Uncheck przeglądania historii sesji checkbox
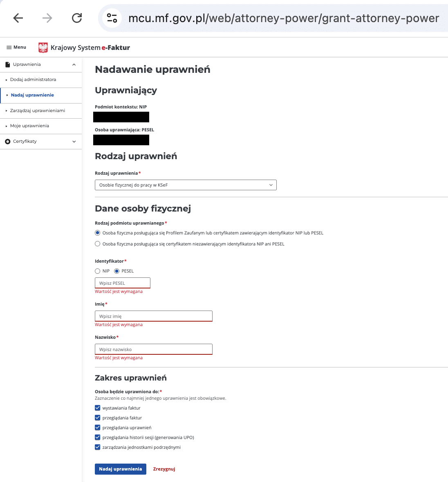Viewport: 448px width, 482px height. [97, 437]
